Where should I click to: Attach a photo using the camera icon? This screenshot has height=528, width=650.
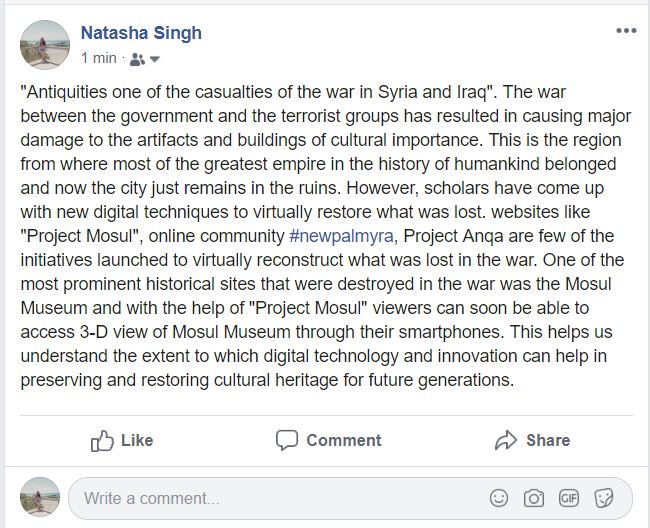pos(534,498)
